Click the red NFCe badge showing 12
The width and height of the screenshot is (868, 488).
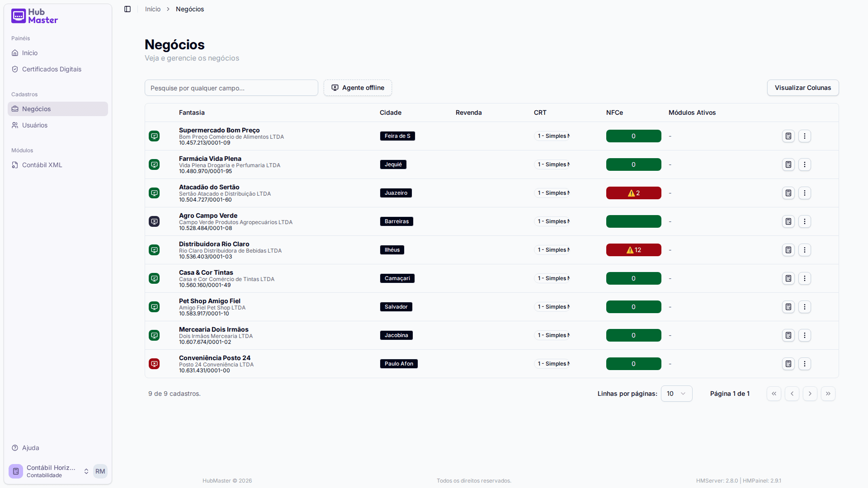tap(633, 250)
